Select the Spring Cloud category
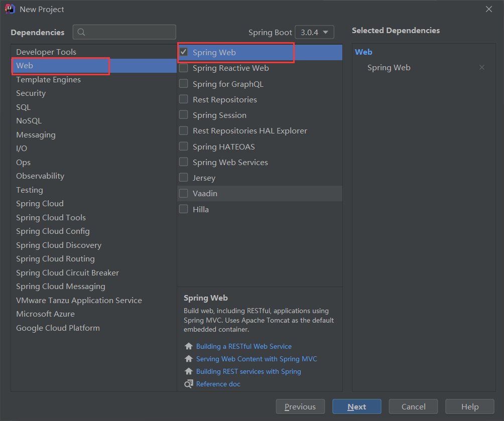The width and height of the screenshot is (504, 421). click(x=93, y=204)
